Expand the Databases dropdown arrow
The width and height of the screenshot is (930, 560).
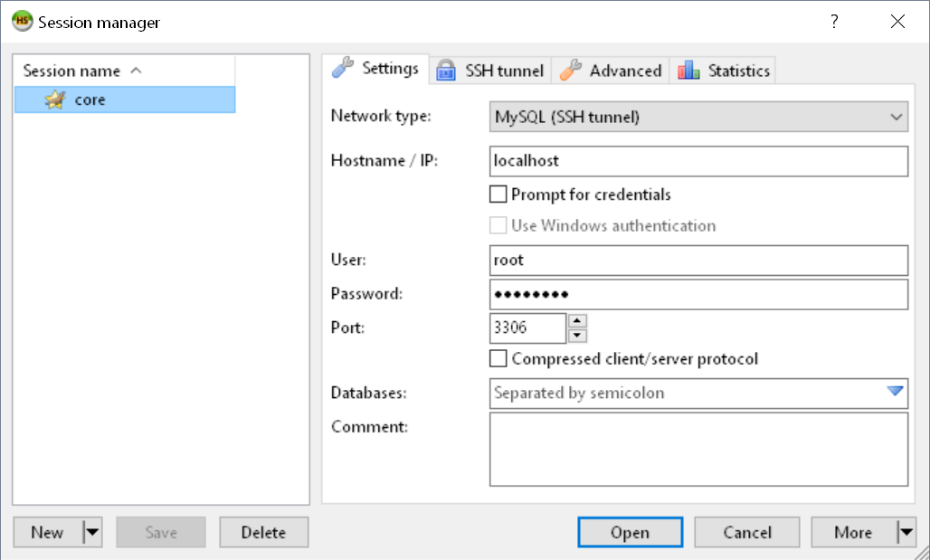pos(895,391)
